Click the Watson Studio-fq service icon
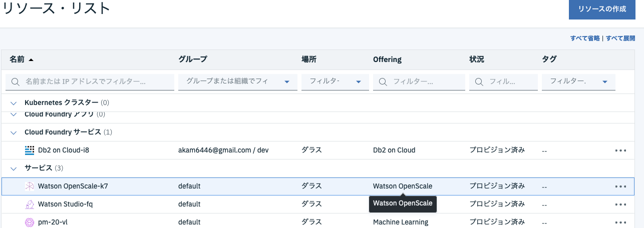Screen dimensions: 644x228 point(30,204)
